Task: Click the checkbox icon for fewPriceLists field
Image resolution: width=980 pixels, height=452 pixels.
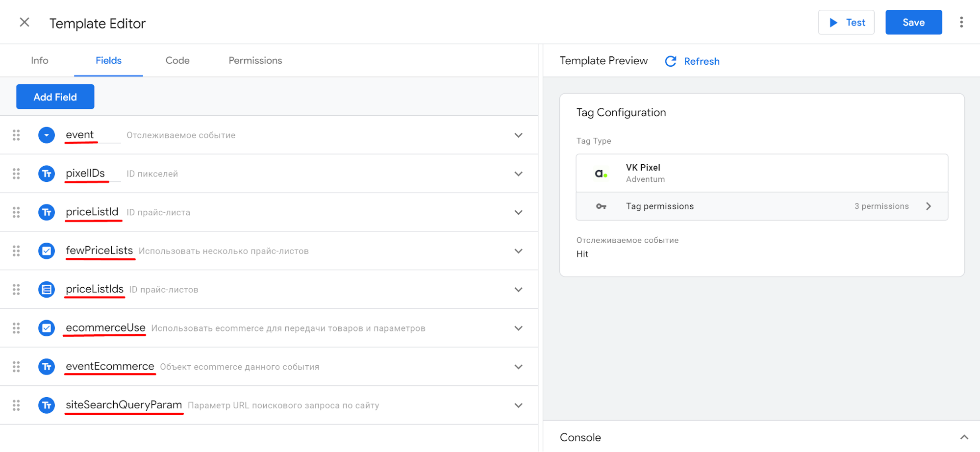Action: click(47, 251)
